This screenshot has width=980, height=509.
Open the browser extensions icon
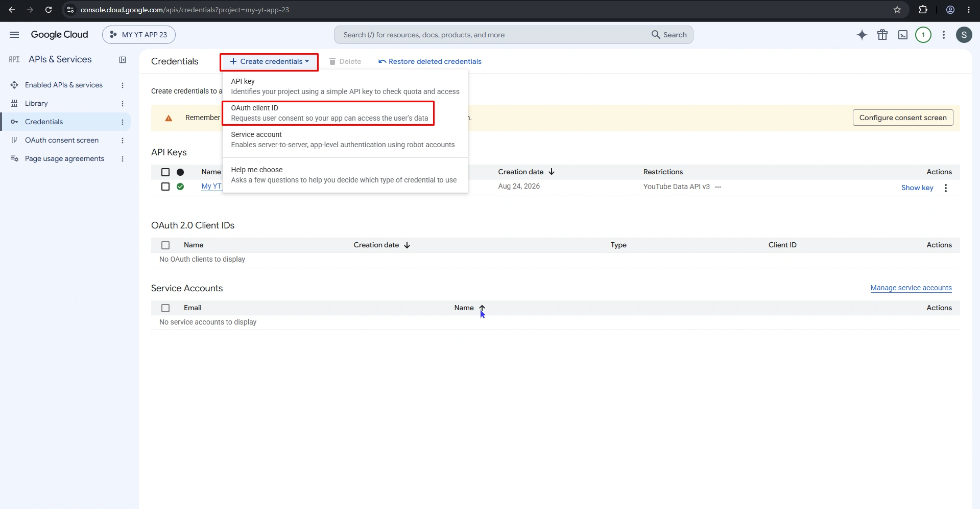coord(923,10)
